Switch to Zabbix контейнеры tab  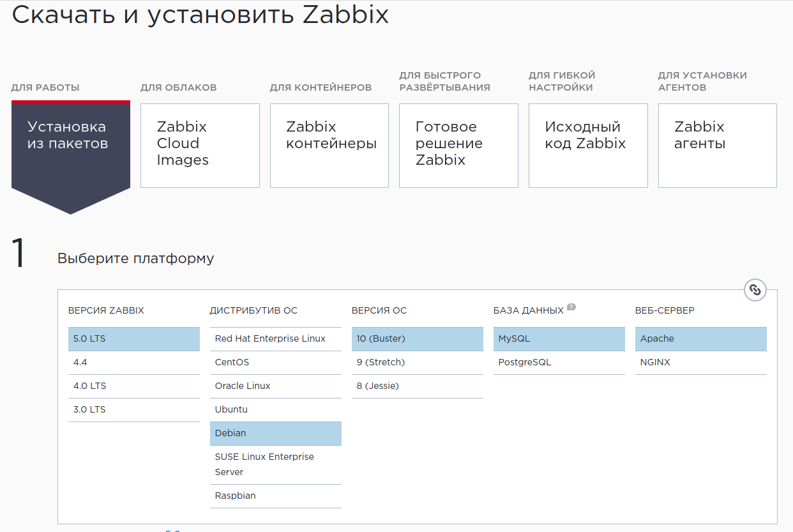[x=329, y=146]
